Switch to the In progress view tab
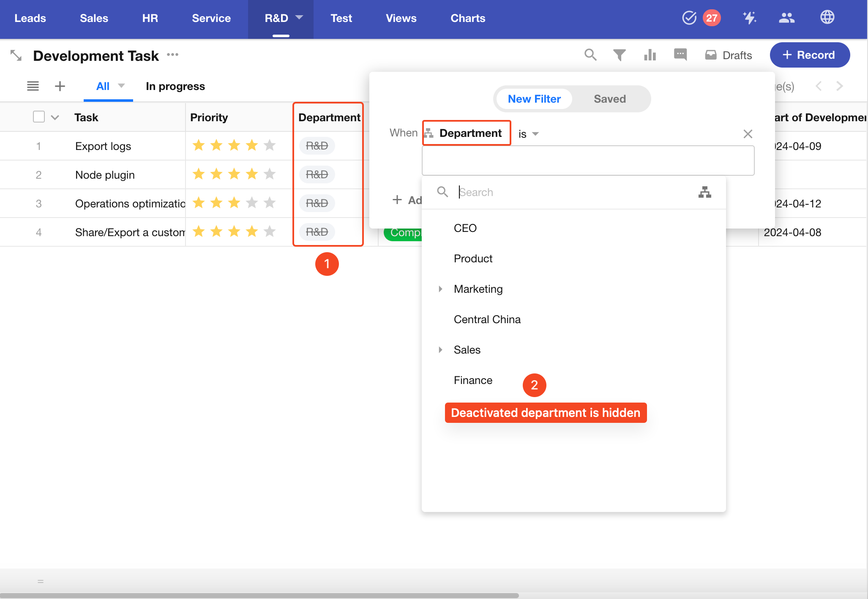Screen dimensions: 868x599 pos(175,86)
